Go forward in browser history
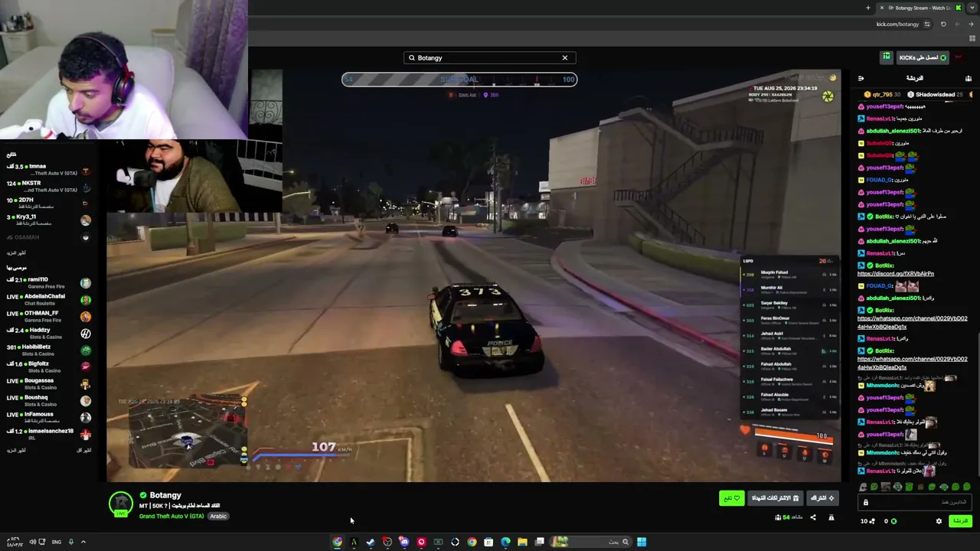This screenshot has width=980, height=551. (957, 24)
